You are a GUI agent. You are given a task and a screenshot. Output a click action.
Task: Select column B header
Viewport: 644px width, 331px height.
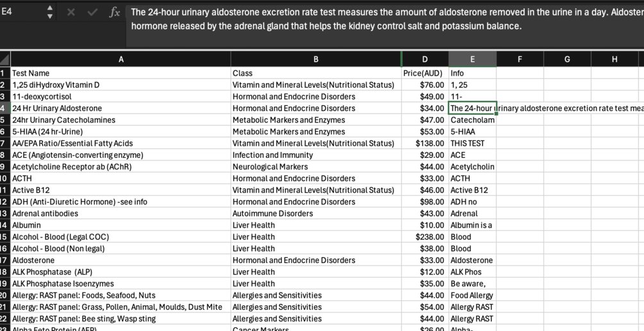click(x=316, y=60)
